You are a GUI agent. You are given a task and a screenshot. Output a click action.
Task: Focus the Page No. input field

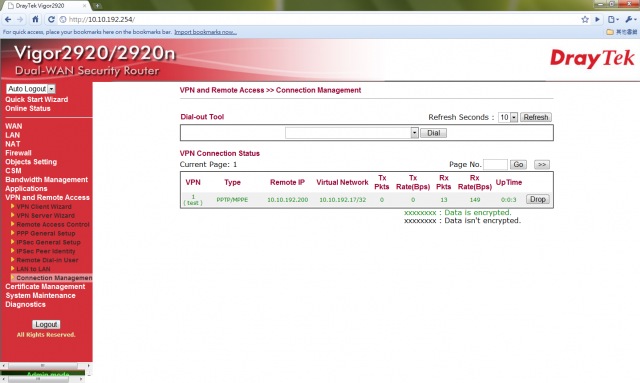click(x=495, y=164)
